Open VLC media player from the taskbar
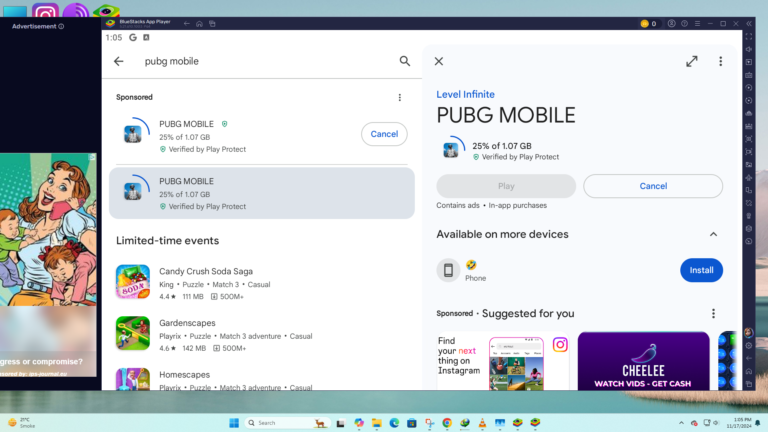 point(482,423)
